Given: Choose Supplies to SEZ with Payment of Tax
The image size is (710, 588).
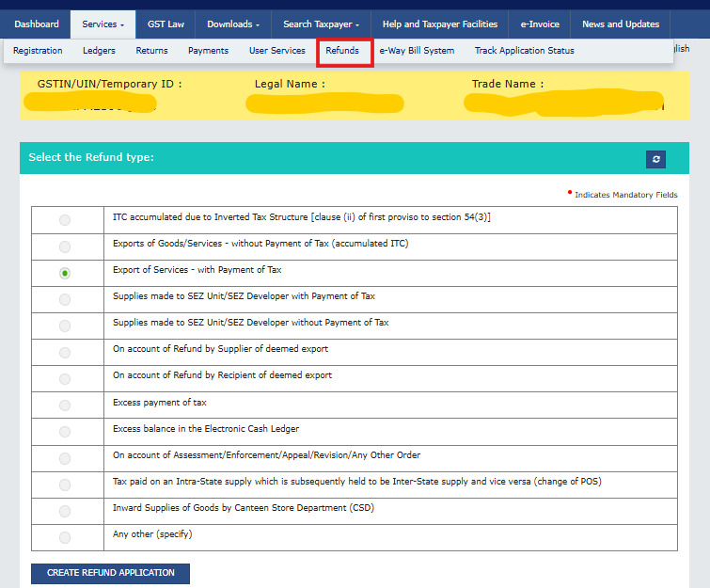Looking at the screenshot, I should point(65,299).
